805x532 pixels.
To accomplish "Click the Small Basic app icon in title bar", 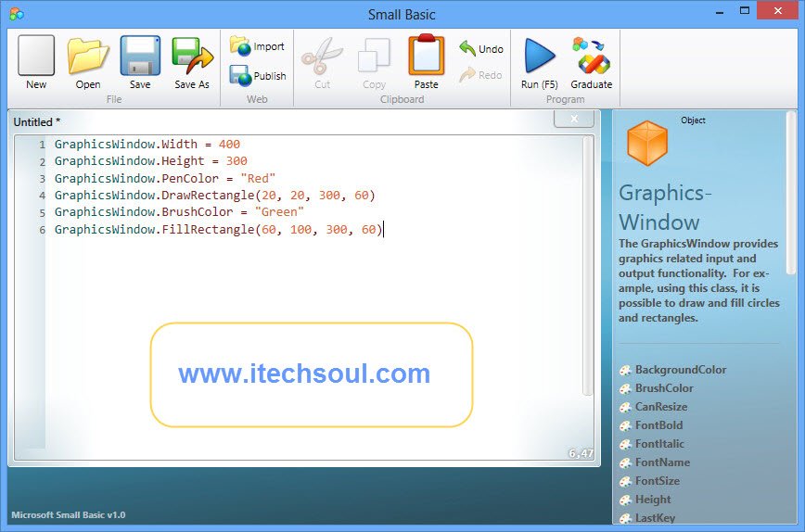I will (x=17, y=14).
